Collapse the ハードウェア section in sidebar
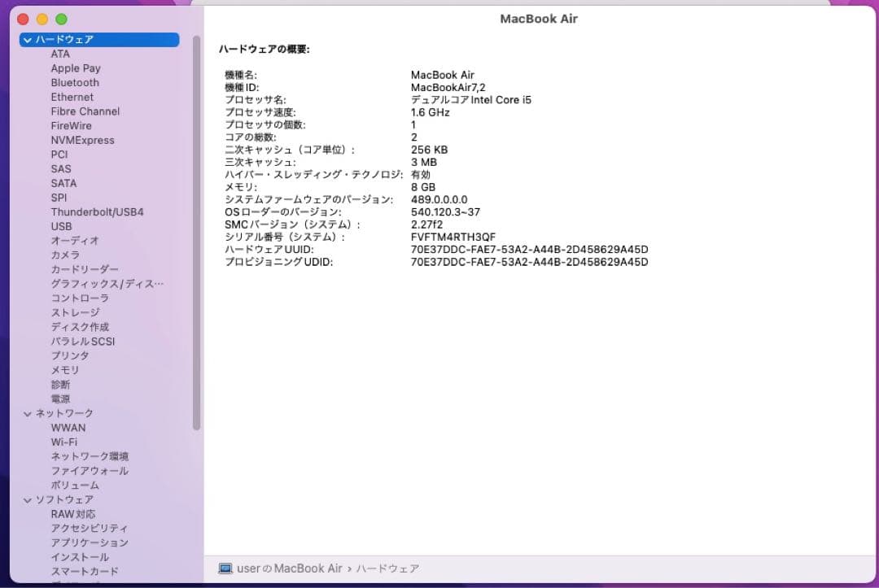The width and height of the screenshot is (879, 588). [28, 39]
